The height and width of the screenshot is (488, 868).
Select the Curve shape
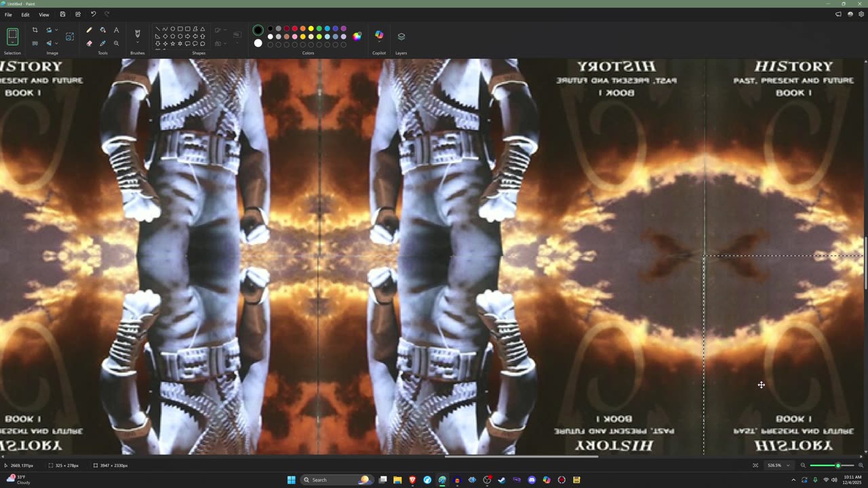click(165, 29)
